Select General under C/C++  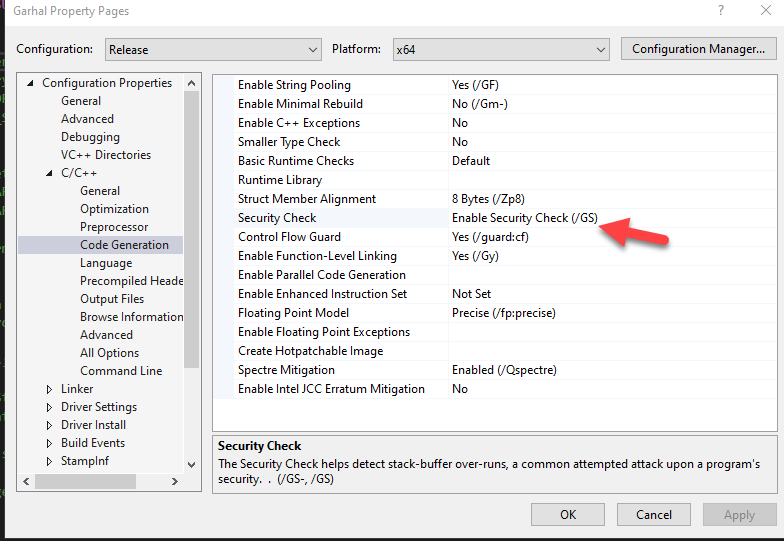point(100,191)
